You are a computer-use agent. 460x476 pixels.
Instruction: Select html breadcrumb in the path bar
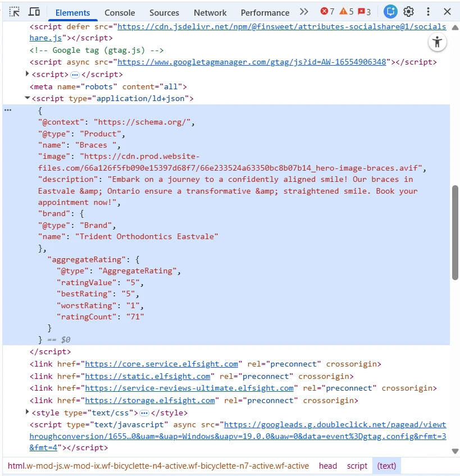pos(158,466)
